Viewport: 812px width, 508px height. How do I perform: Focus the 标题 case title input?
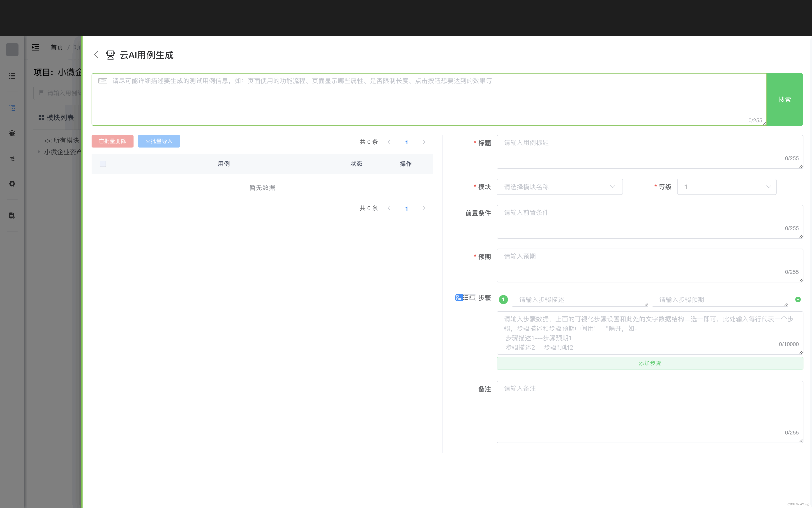650,152
